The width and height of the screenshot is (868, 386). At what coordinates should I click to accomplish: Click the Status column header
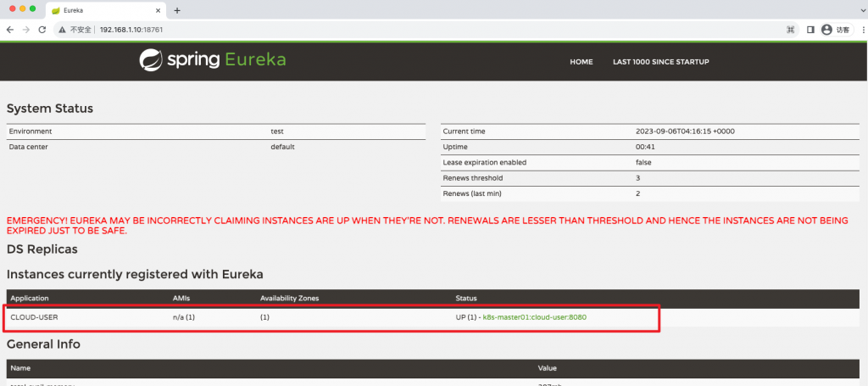466,299
